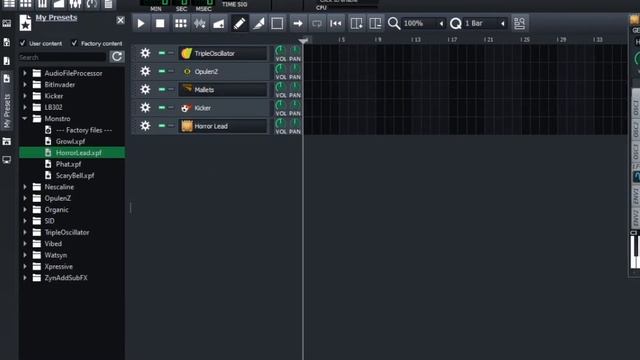This screenshot has height=360, width=640.
Task: Open the Mallets track gear menu
Action: (145, 89)
